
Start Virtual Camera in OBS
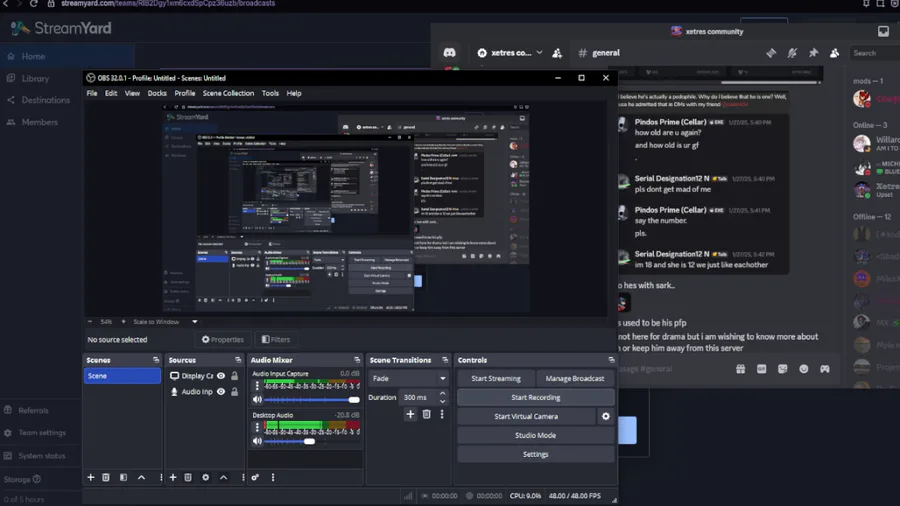pyautogui.click(x=526, y=417)
